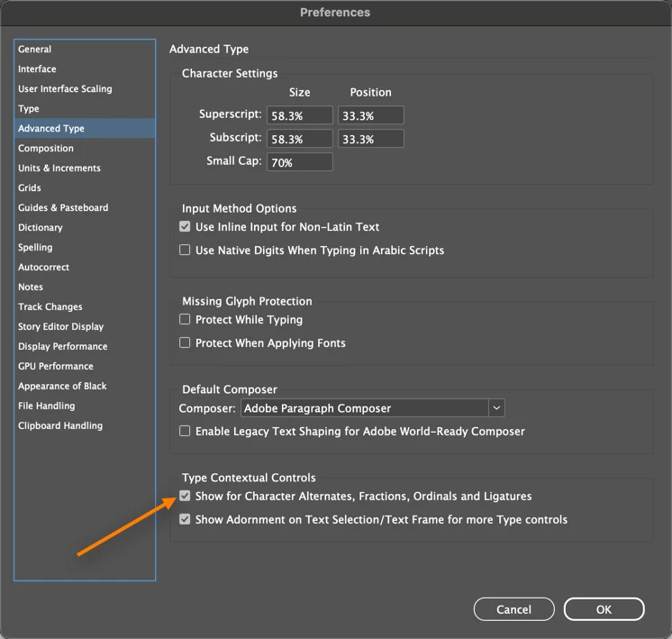Toggle Show for Character Alternates checkbox
Image resolution: width=672 pixels, height=639 pixels.
[185, 497]
